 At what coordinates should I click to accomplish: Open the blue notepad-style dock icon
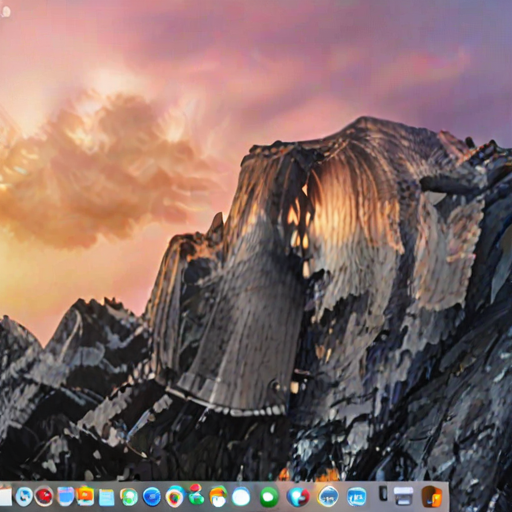(x=106, y=498)
